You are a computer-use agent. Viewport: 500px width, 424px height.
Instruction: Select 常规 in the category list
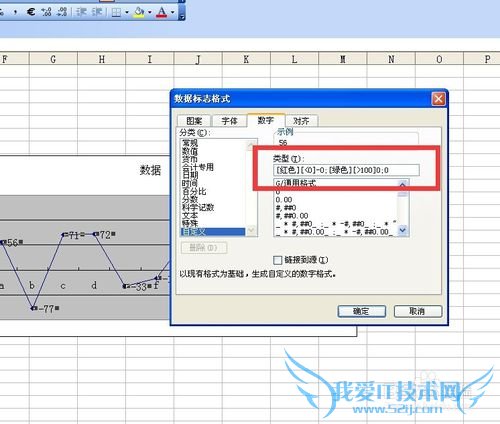coord(190,143)
